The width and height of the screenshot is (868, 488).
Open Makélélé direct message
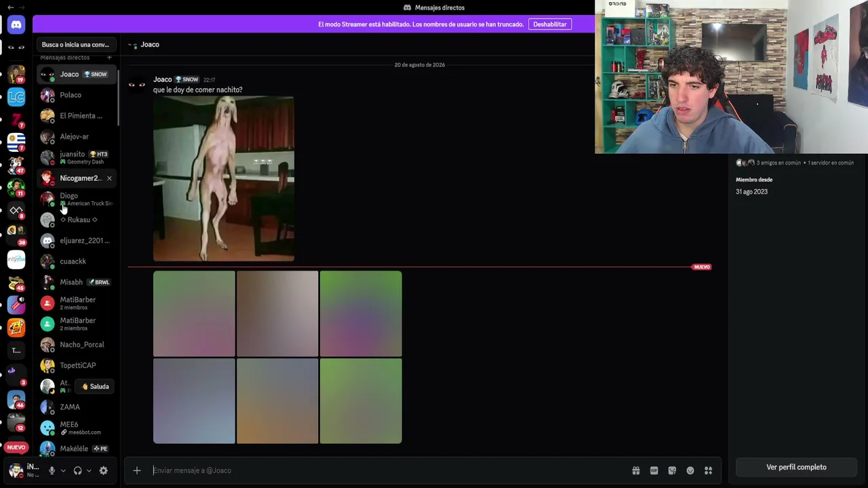click(x=77, y=449)
